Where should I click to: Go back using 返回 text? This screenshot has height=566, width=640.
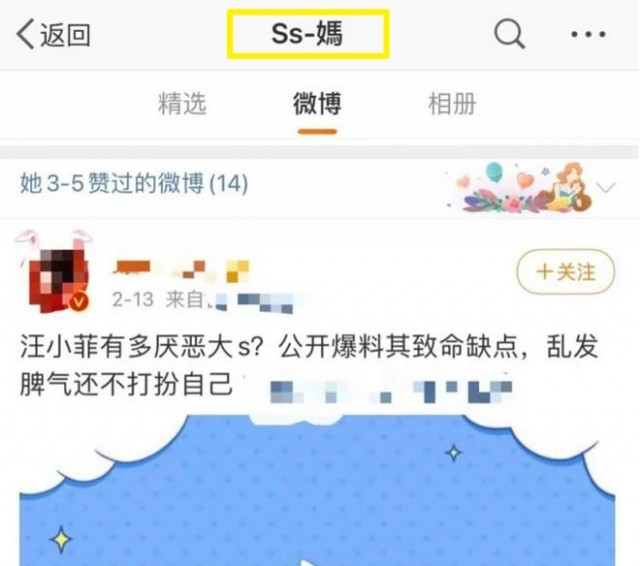[65, 35]
